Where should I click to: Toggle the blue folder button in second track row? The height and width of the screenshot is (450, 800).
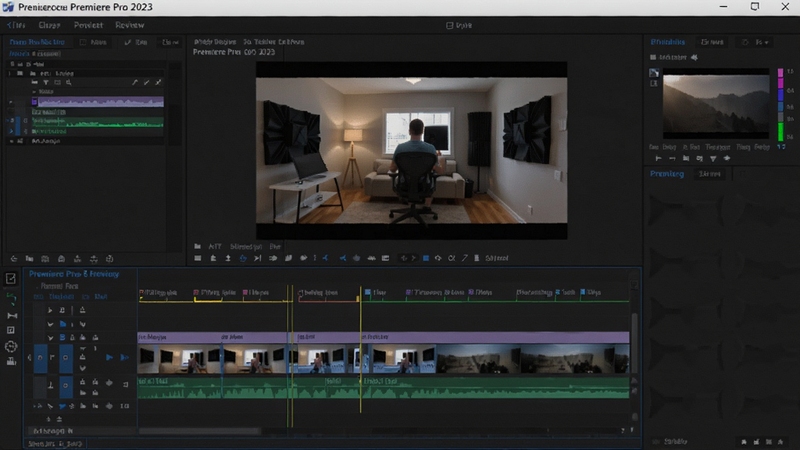coord(63,324)
